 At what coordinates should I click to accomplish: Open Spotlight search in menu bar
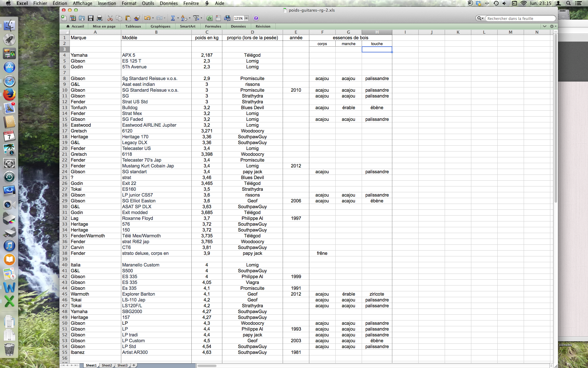(568, 3)
